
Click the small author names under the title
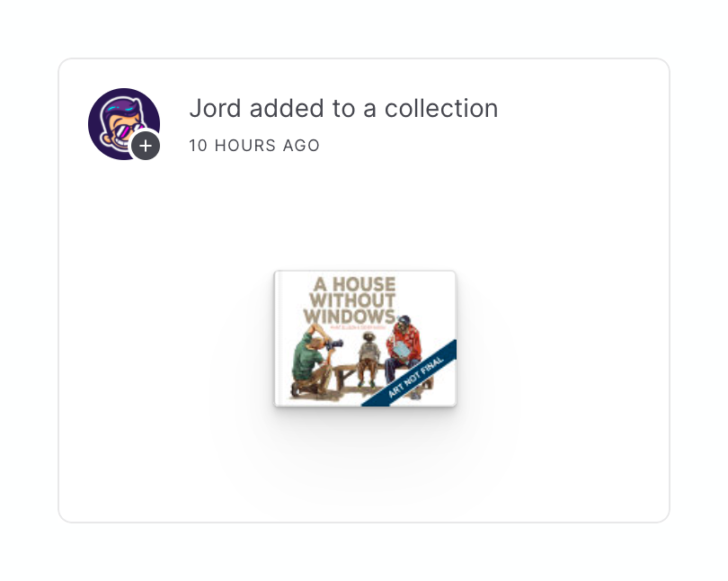point(357,327)
